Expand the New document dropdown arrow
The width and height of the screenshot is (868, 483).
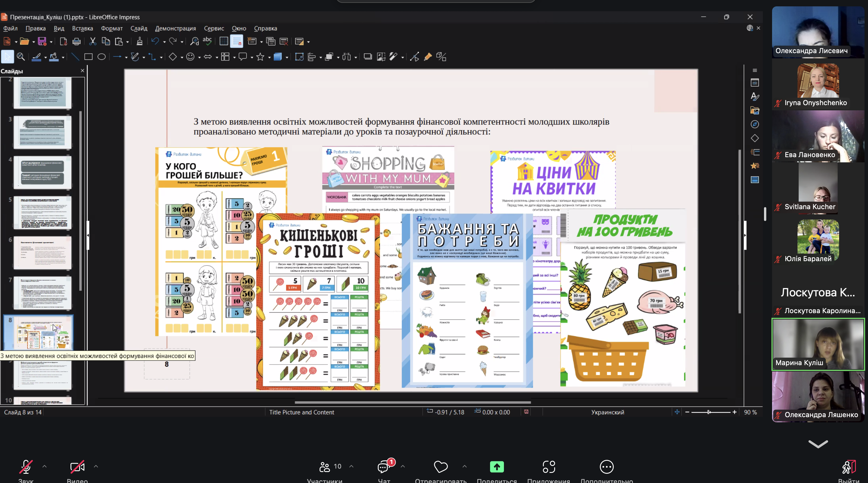click(x=16, y=42)
